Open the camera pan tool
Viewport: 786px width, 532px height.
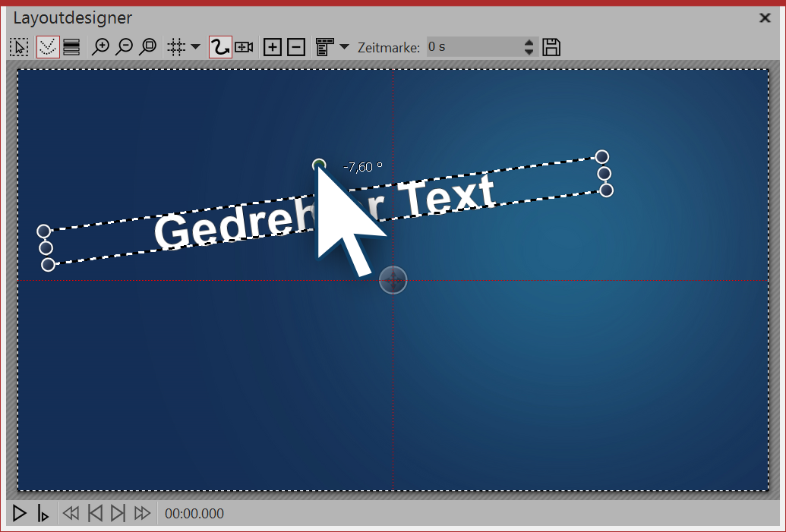point(243,46)
